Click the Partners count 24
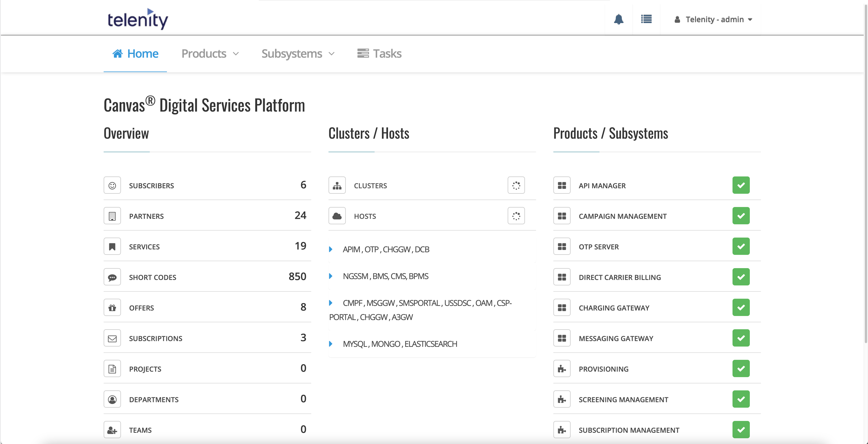This screenshot has height=444, width=868. tap(300, 216)
